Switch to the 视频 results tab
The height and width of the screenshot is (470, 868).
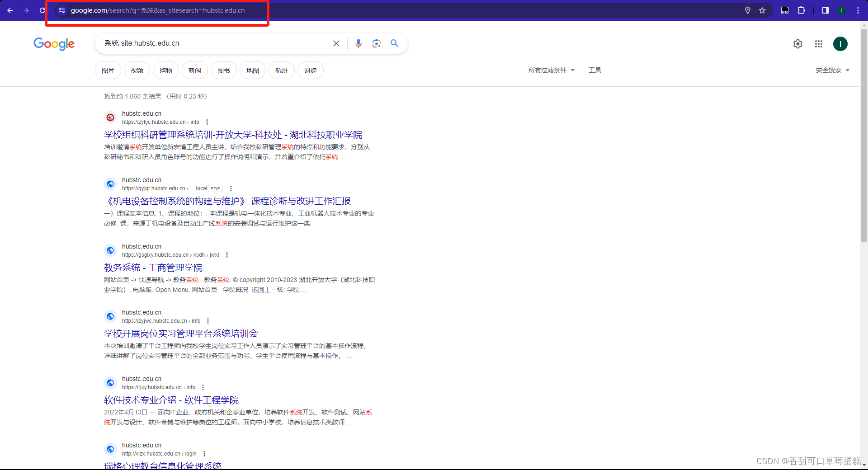[x=137, y=70]
